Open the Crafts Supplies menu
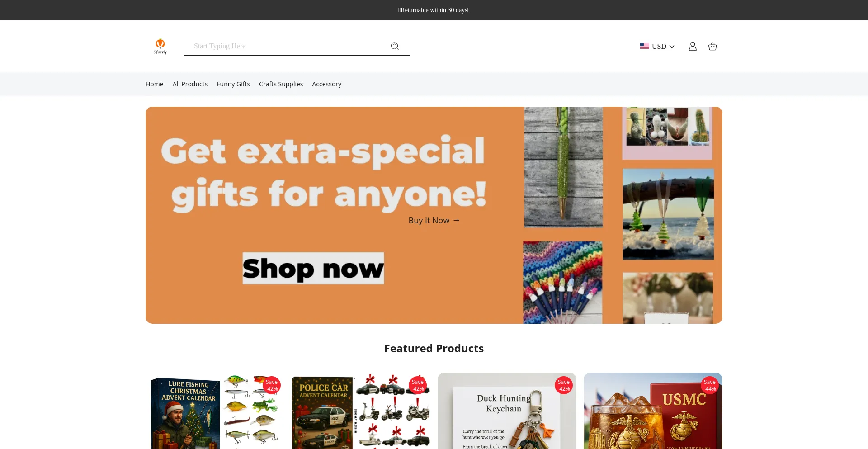This screenshot has height=449, width=868. 281,84
